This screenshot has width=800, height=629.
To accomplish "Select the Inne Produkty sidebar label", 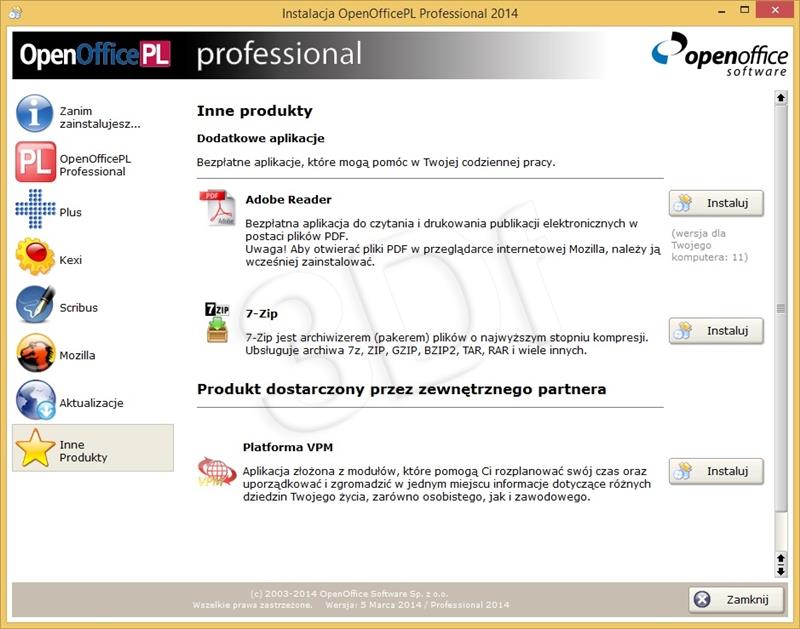I will (x=83, y=451).
